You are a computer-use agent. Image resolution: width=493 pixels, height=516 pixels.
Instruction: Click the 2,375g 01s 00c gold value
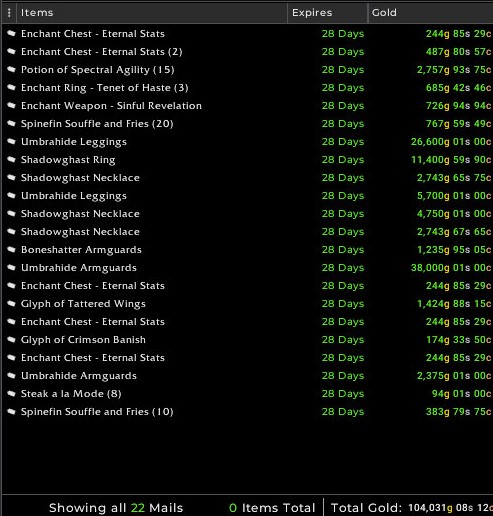pyautogui.click(x=454, y=376)
